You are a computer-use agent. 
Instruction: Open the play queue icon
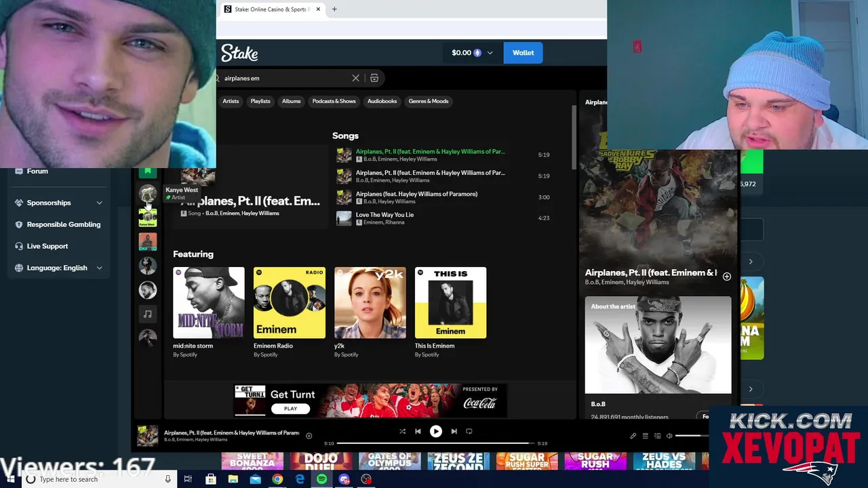point(645,436)
